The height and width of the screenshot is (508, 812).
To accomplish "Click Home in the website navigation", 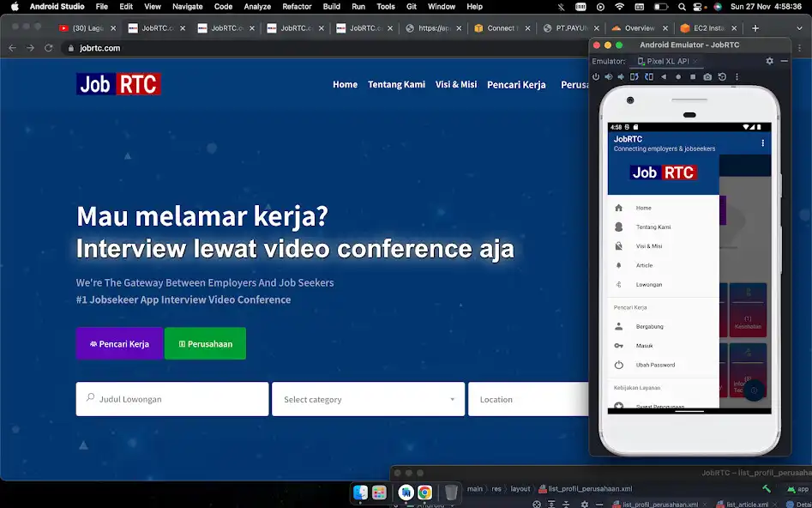I will 345,84.
